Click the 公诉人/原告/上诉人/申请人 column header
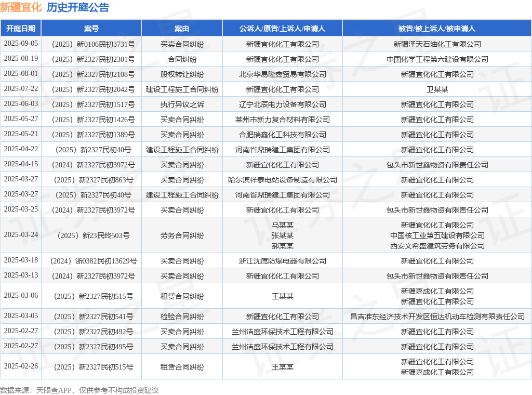 pyautogui.click(x=282, y=29)
